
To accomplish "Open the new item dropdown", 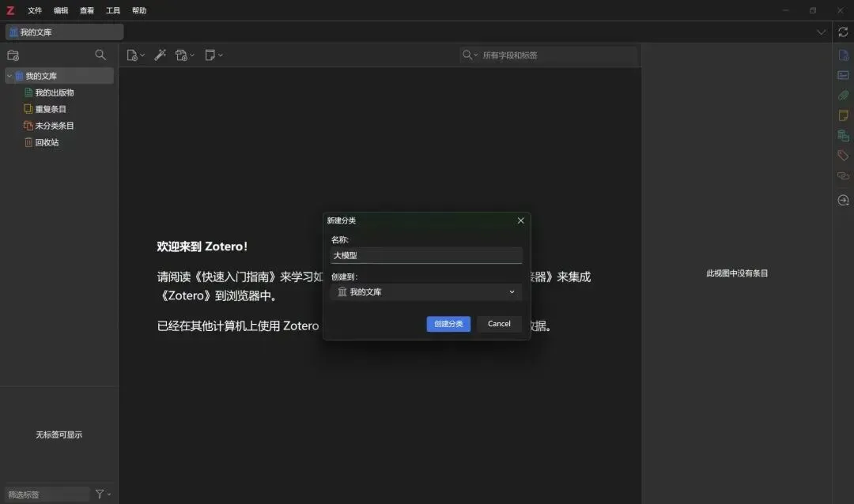I will 136,55.
